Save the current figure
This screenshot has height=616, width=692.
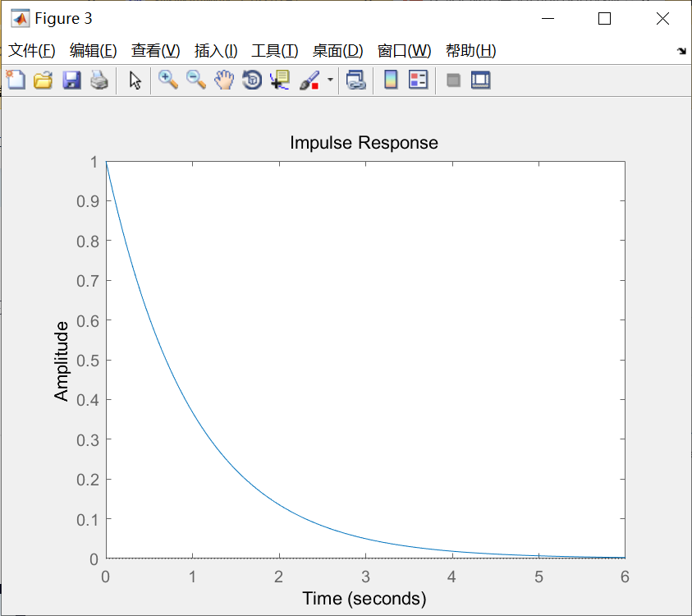pos(71,80)
